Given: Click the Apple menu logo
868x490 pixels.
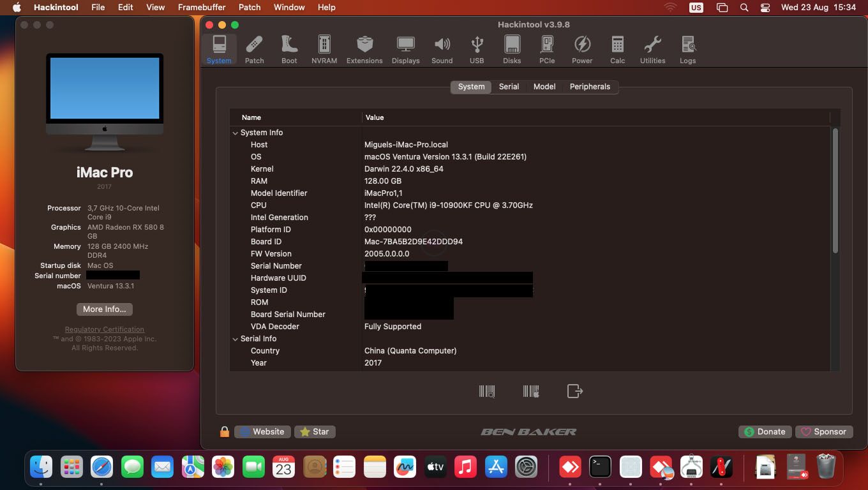Looking at the screenshot, I should tap(17, 8).
